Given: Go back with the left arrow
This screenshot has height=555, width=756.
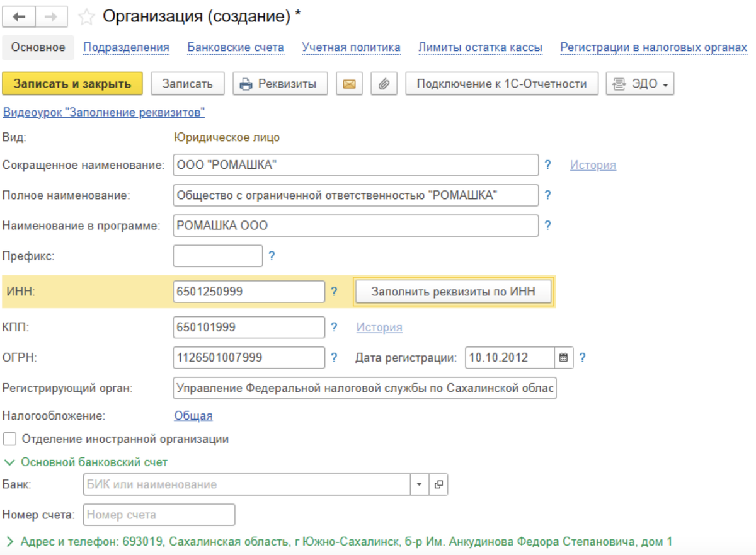Looking at the screenshot, I should (20, 17).
